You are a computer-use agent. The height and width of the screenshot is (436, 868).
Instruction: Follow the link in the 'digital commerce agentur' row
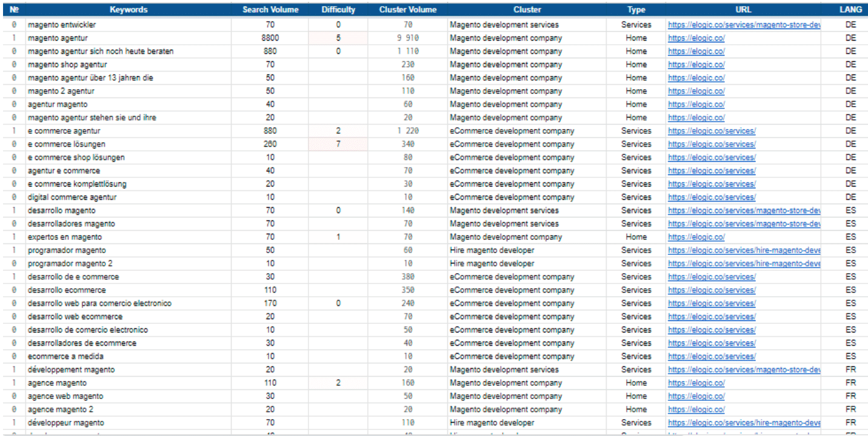tap(712, 197)
